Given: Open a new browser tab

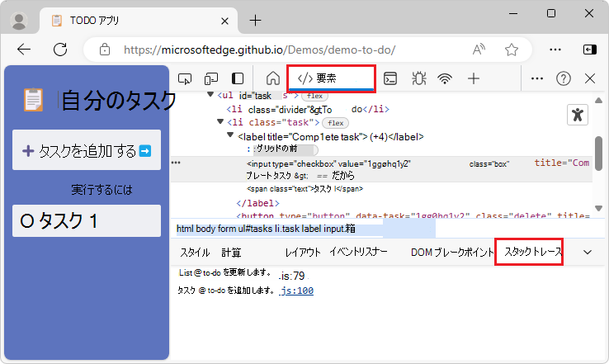Looking at the screenshot, I should [x=255, y=20].
